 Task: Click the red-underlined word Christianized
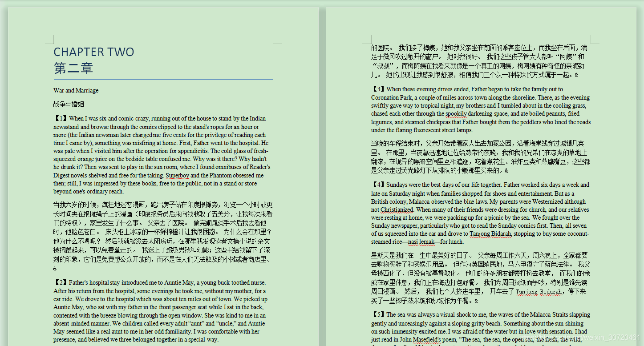[x=397, y=209]
